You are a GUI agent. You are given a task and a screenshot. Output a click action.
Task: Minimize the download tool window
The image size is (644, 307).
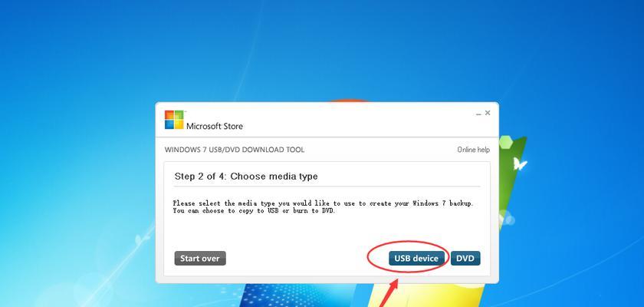(478, 113)
